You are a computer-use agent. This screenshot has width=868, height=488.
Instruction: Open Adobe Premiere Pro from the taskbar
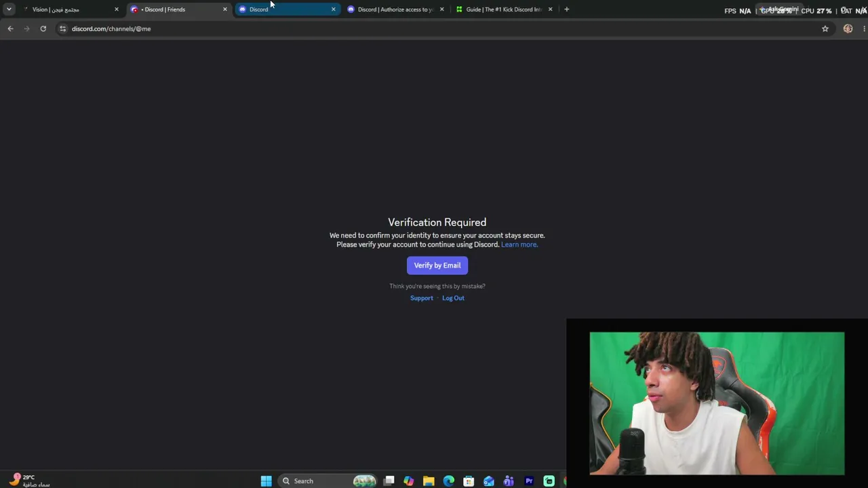(x=529, y=481)
